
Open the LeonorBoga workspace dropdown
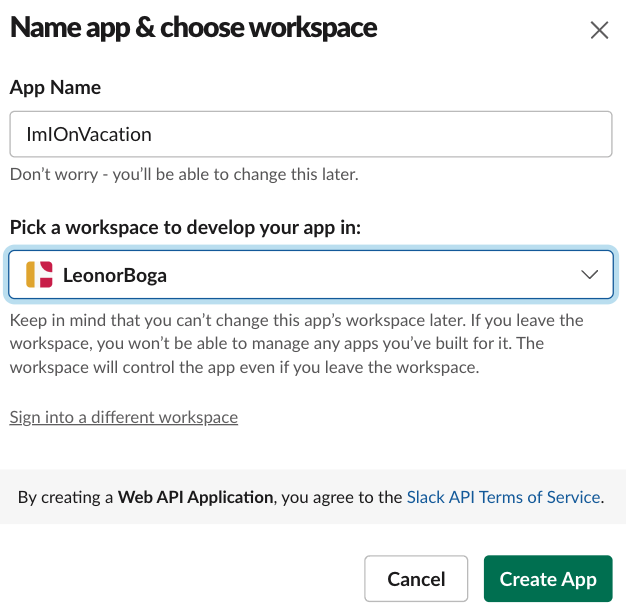coord(311,275)
